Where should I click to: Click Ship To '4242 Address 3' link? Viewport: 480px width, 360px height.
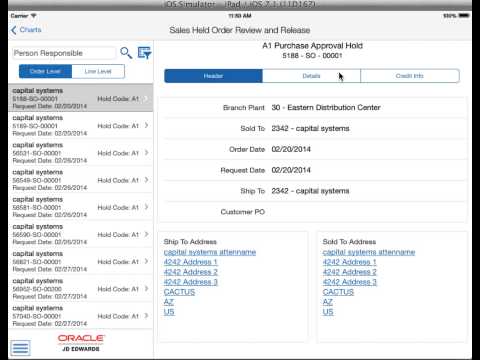click(x=190, y=282)
